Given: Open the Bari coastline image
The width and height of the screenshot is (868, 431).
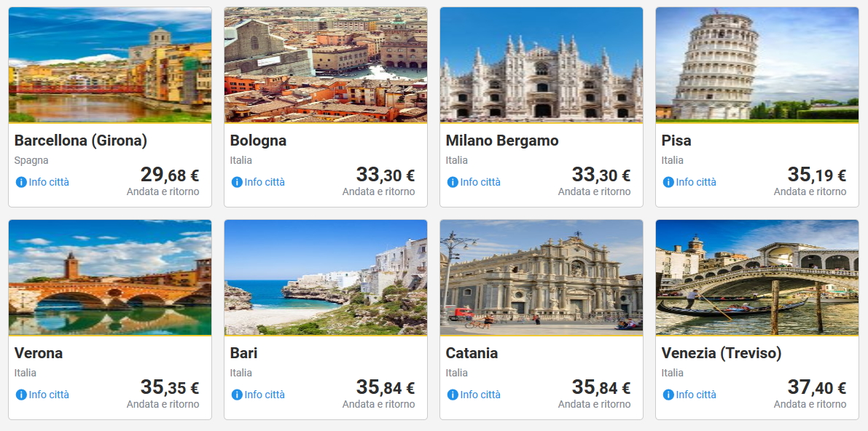Looking at the screenshot, I should (326, 277).
